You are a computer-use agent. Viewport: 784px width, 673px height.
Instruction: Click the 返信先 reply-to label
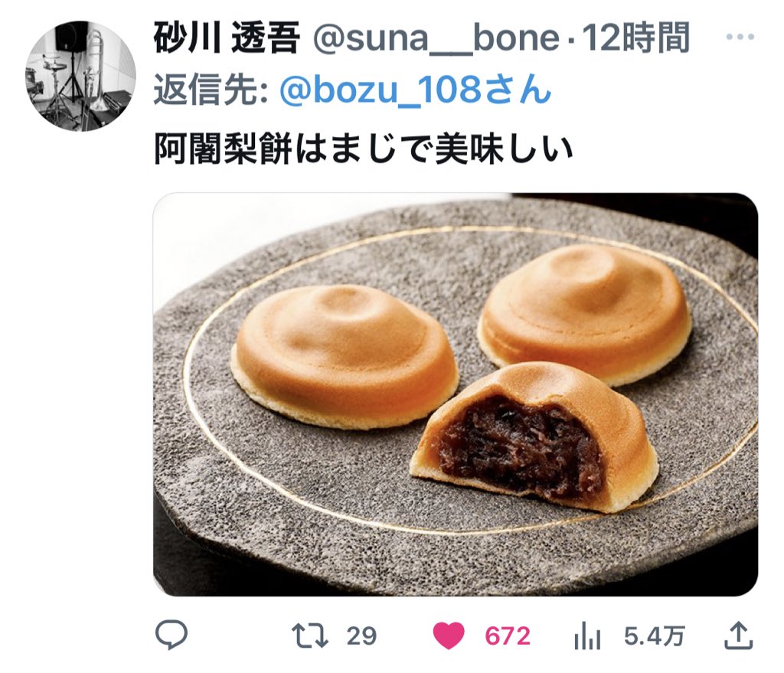(x=211, y=90)
